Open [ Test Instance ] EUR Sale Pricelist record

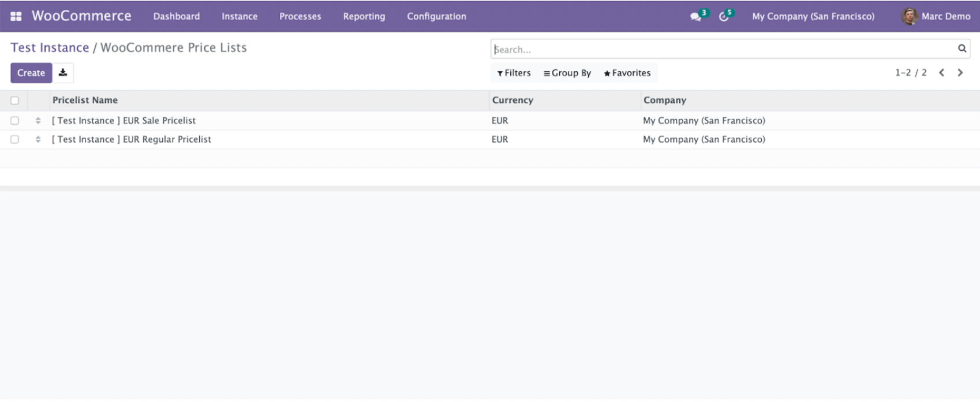coord(124,121)
